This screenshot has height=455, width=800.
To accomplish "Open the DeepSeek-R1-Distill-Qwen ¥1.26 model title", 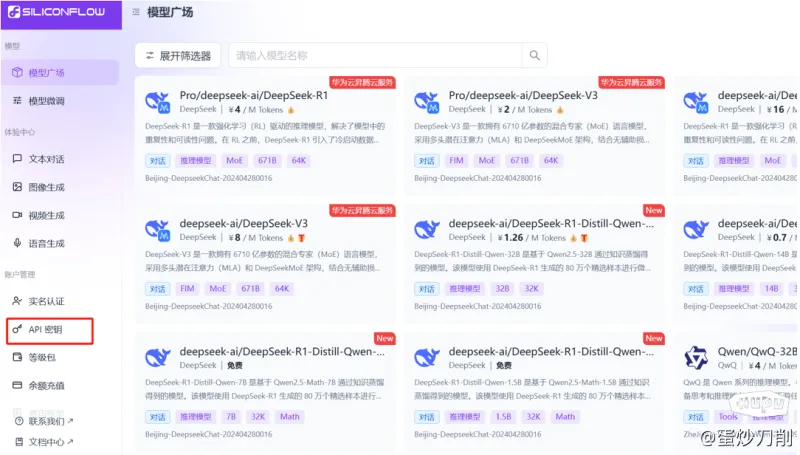I will tap(551, 223).
